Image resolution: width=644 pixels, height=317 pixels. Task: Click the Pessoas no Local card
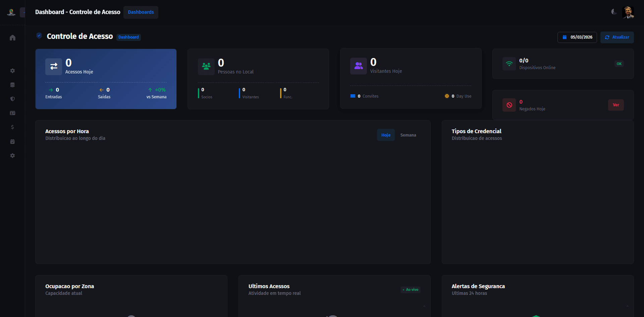(x=258, y=79)
